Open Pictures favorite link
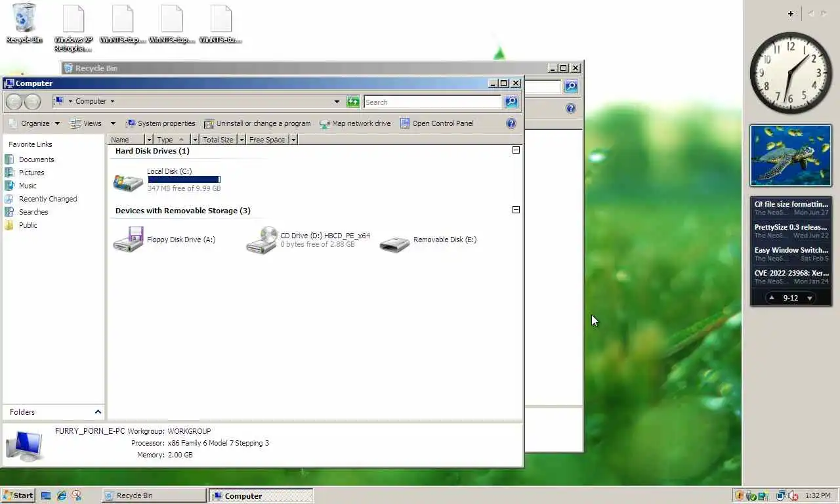Screen dimensions: 840x504 pos(24,173)
